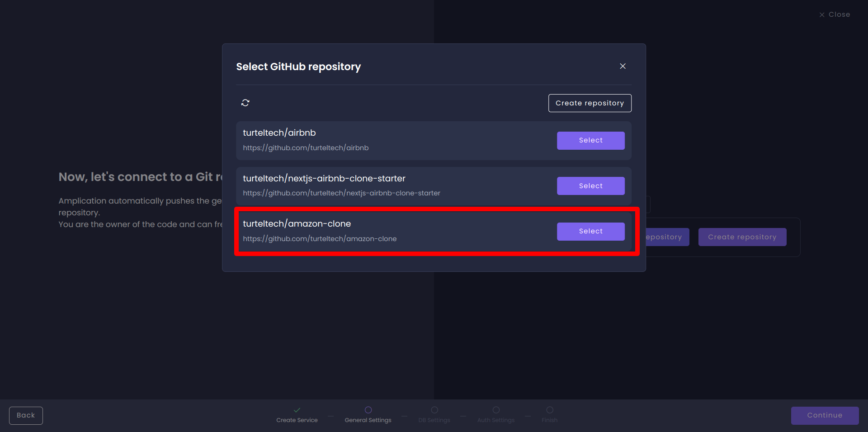Refresh the GitHub repository list
The height and width of the screenshot is (432, 868).
coord(245,103)
